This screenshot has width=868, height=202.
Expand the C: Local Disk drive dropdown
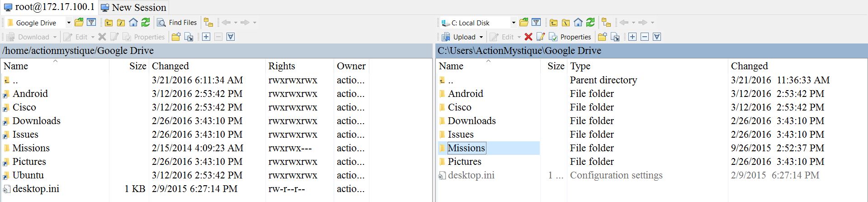point(513,23)
